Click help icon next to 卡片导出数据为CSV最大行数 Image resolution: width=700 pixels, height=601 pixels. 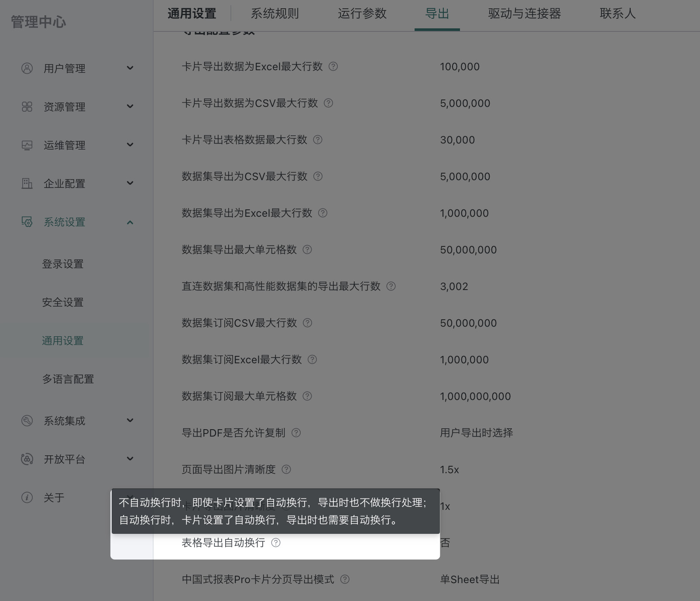(x=328, y=103)
